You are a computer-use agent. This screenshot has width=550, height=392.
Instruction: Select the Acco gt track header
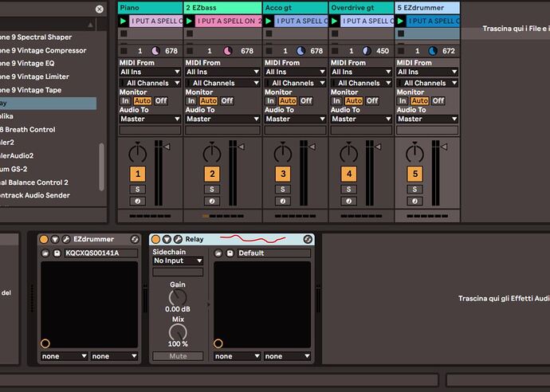(296, 8)
